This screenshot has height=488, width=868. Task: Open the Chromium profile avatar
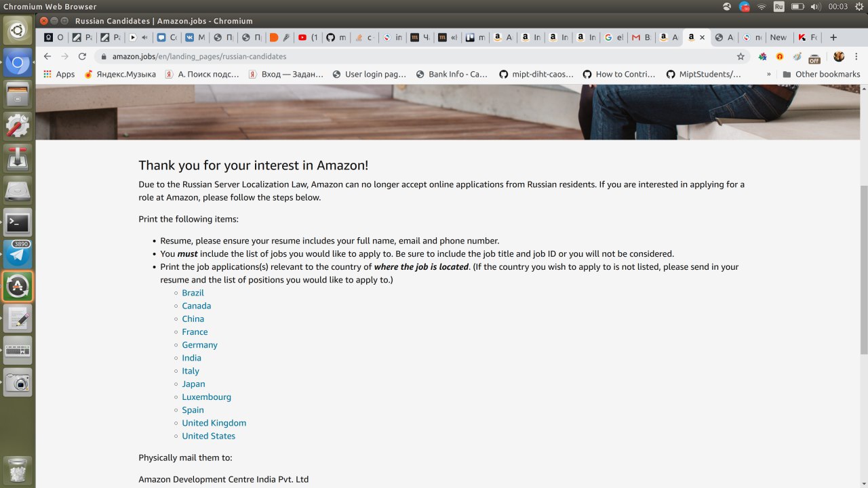pos(839,56)
